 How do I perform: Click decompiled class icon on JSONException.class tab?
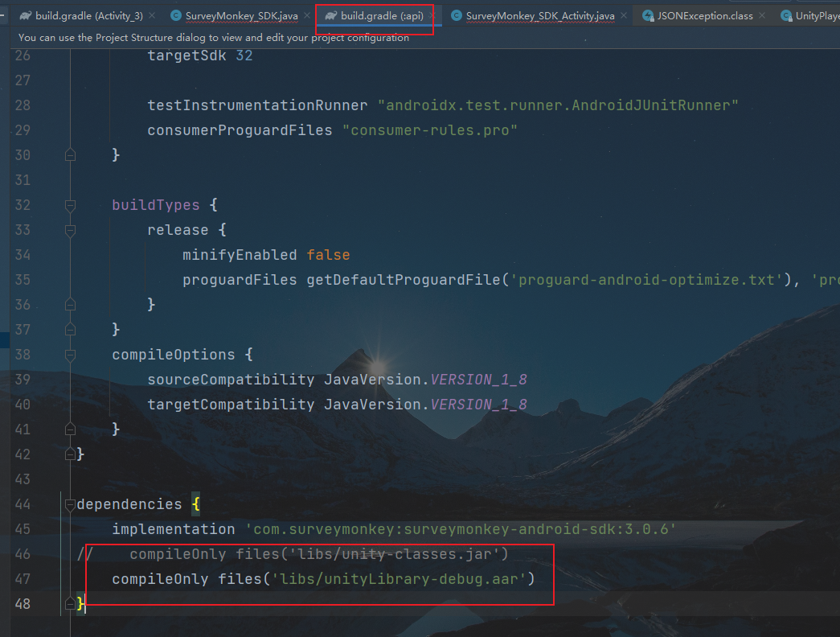(x=648, y=15)
